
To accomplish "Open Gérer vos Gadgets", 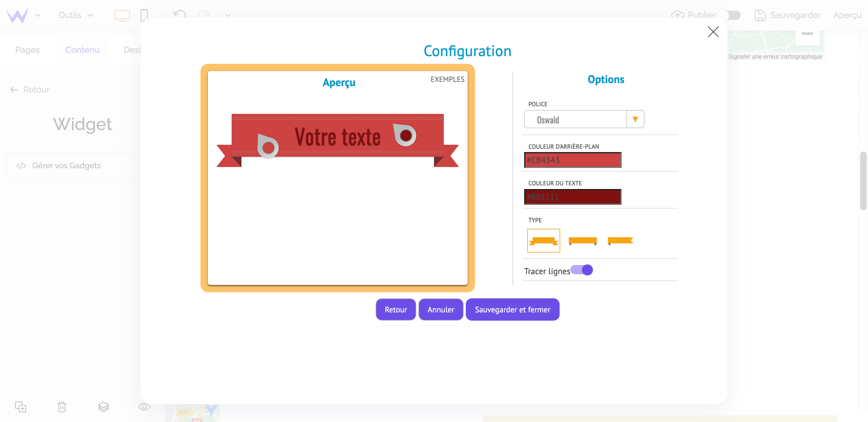I will (x=74, y=165).
